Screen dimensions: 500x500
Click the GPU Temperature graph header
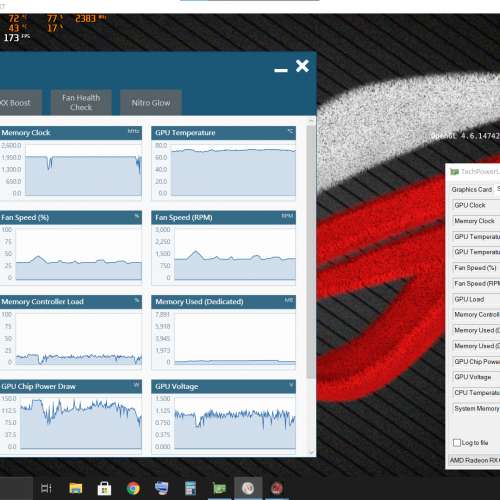pos(223,133)
